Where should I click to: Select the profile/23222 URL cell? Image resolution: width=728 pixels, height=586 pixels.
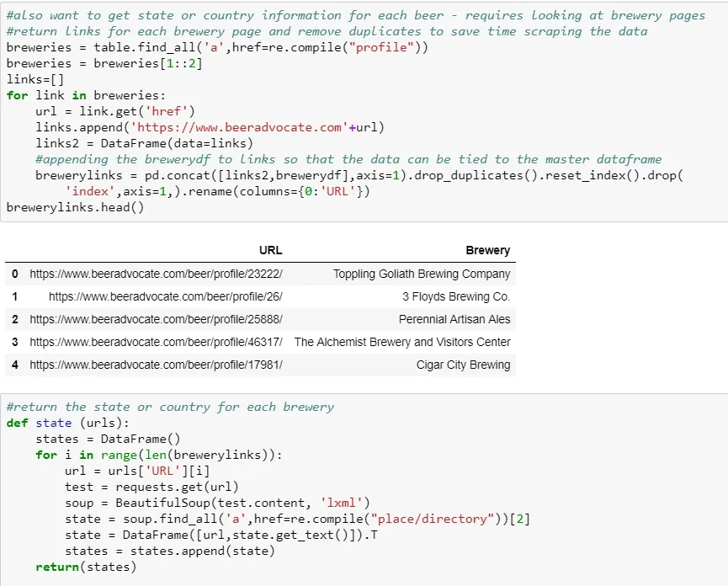[156, 274]
